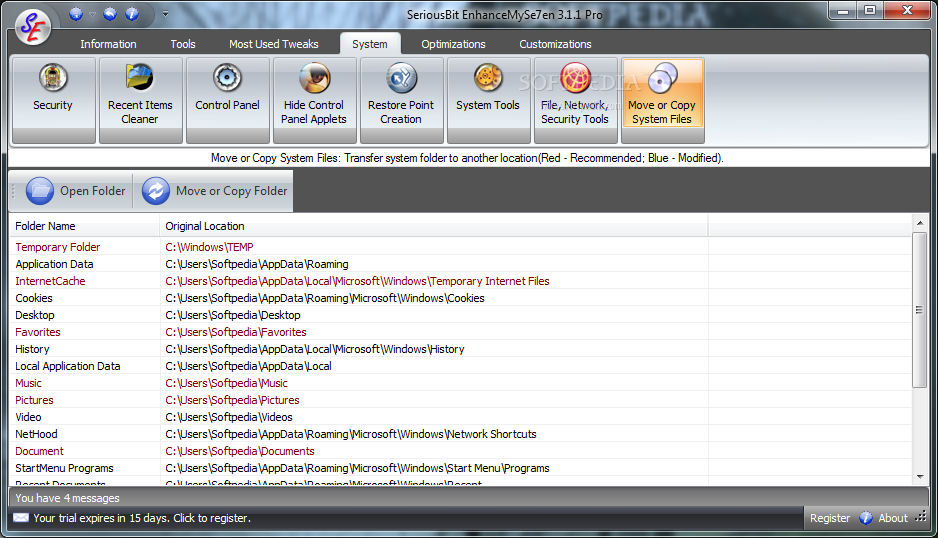This screenshot has width=938, height=538.
Task: Switch to the Information tab
Action: (108, 44)
